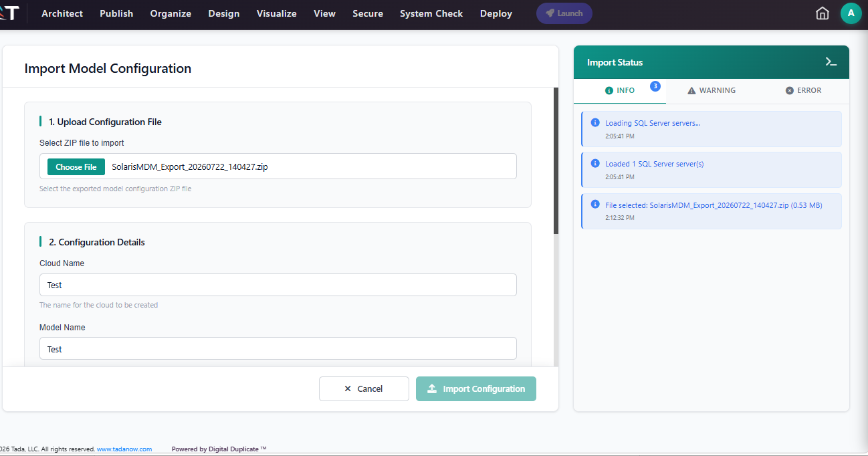Viewport: 868px width, 456px height.
Task: Open the Visualize menu
Action: click(x=277, y=13)
